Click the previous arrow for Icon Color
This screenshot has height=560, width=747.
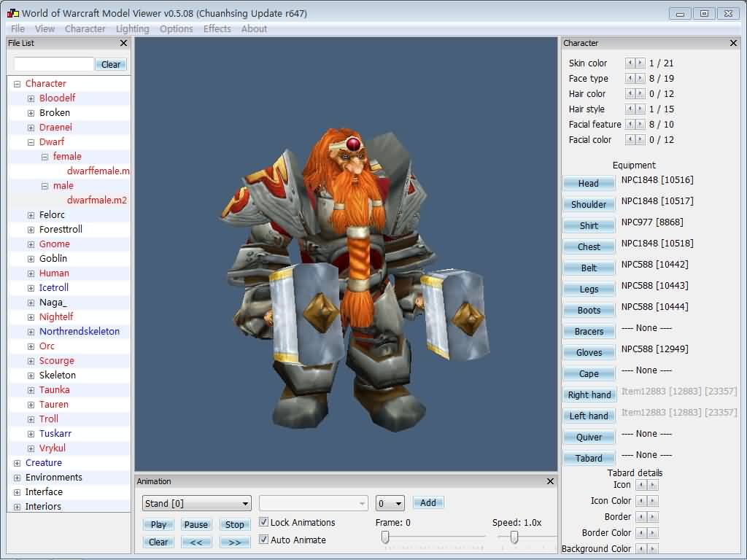tap(642, 501)
